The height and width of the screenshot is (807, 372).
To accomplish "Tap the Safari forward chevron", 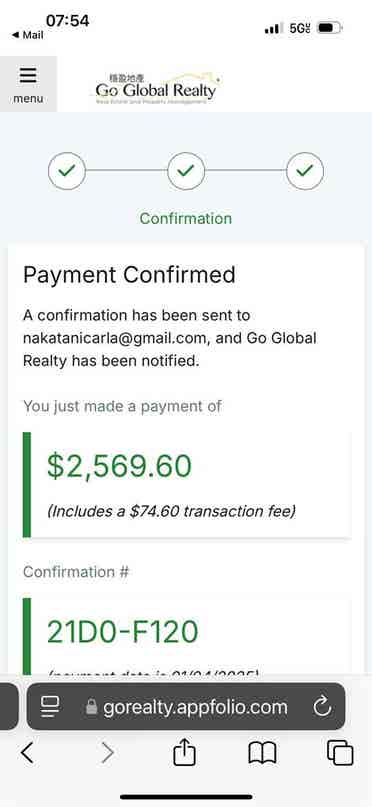I will point(108,753).
